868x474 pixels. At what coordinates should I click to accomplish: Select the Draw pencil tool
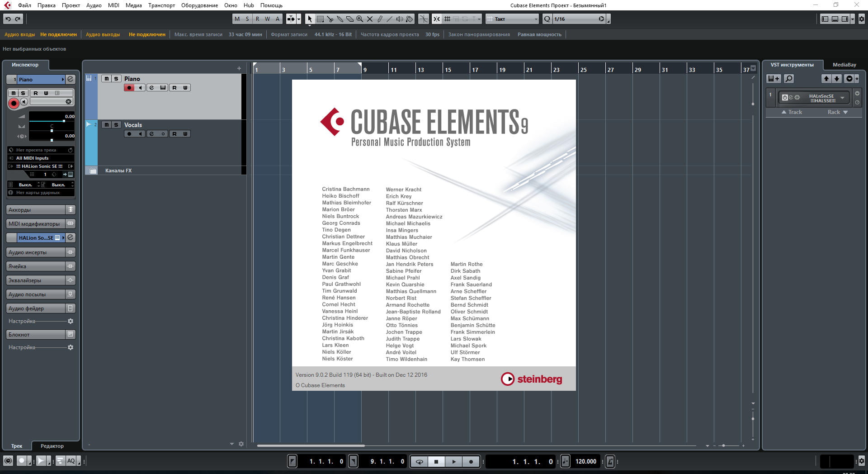380,19
